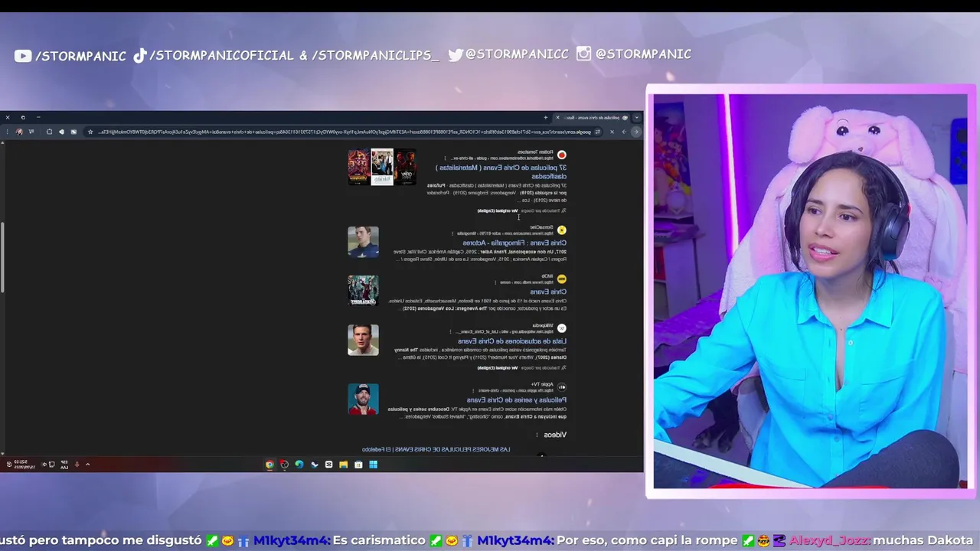
Task: Click the Apple TV+ favicon
Action: click(x=561, y=387)
